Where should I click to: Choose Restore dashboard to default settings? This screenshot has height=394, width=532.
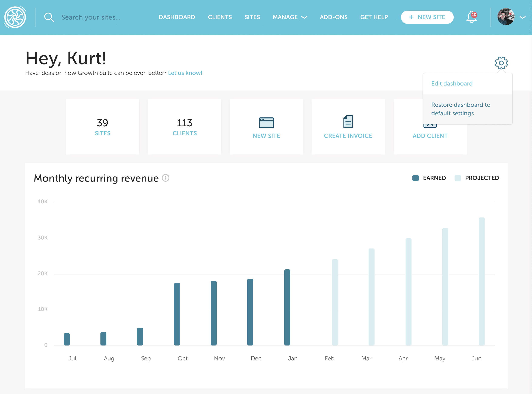point(460,109)
